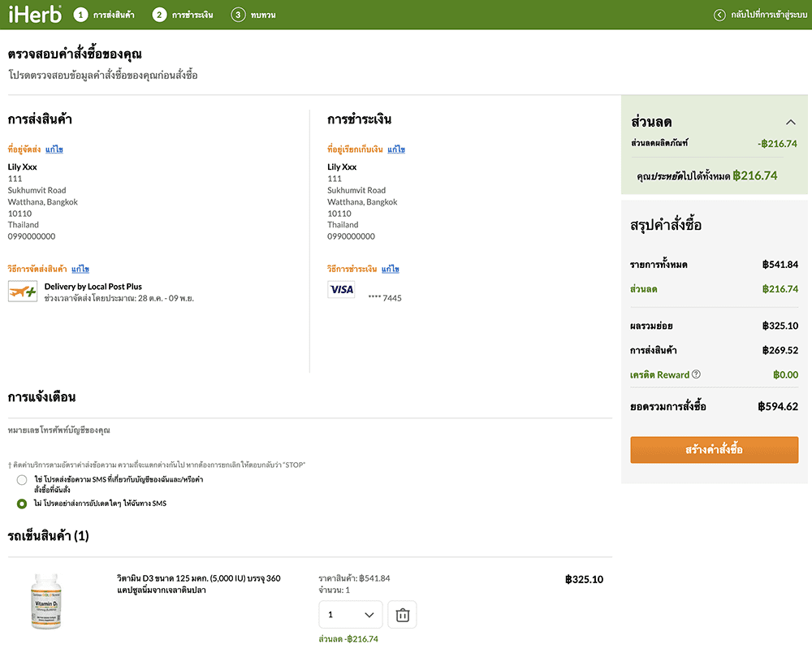Viewport: 812px width, 653px height.
Task: Open the quantity dropdown for Vitamin D3
Action: (x=351, y=615)
